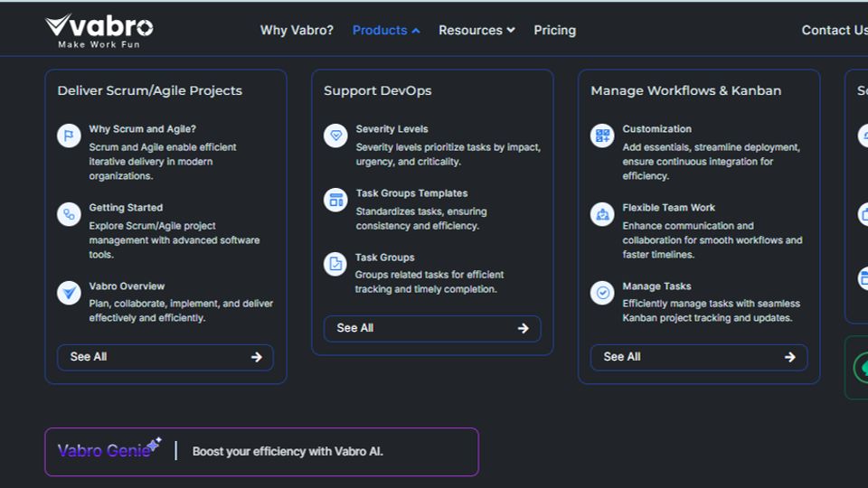Go to the Pricing page

click(554, 30)
